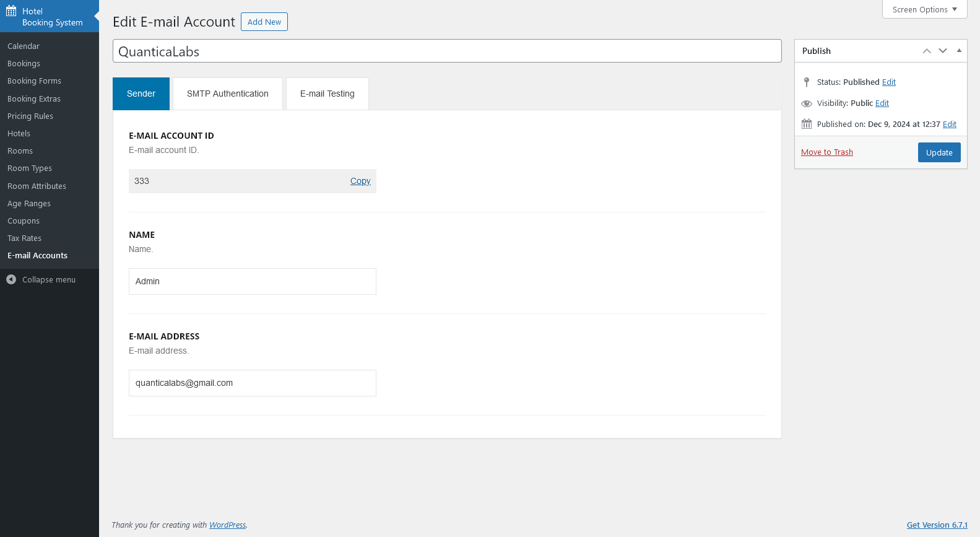Click the published date calendar icon
The width and height of the screenshot is (980, 537).
point(807,124)
